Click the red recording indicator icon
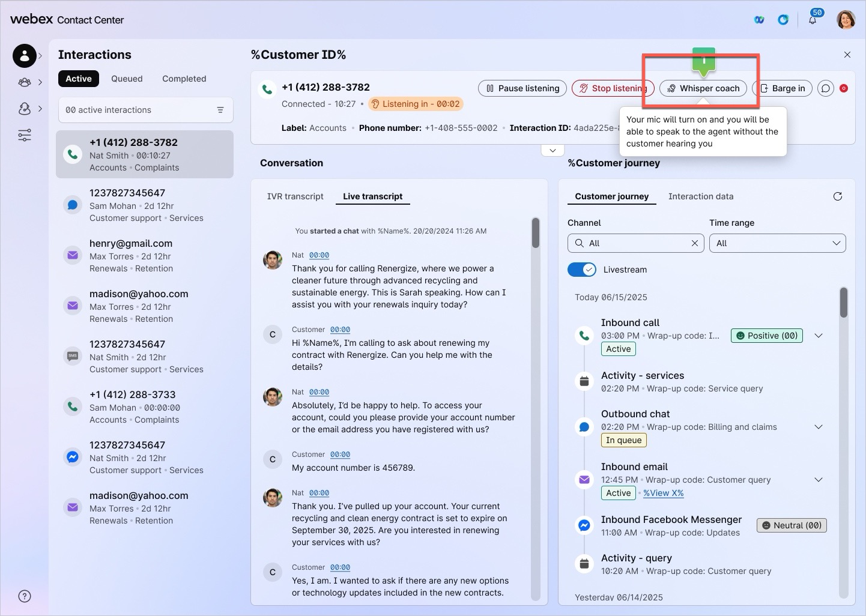 click(x=844, y=88)
